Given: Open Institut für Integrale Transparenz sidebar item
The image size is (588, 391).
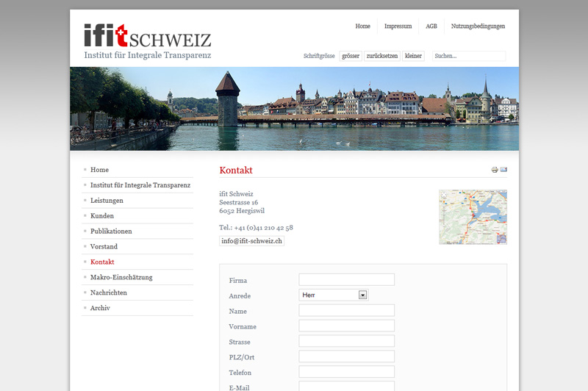Looking at the screenshot, I should pyautogui.click(x=140, y=185).
